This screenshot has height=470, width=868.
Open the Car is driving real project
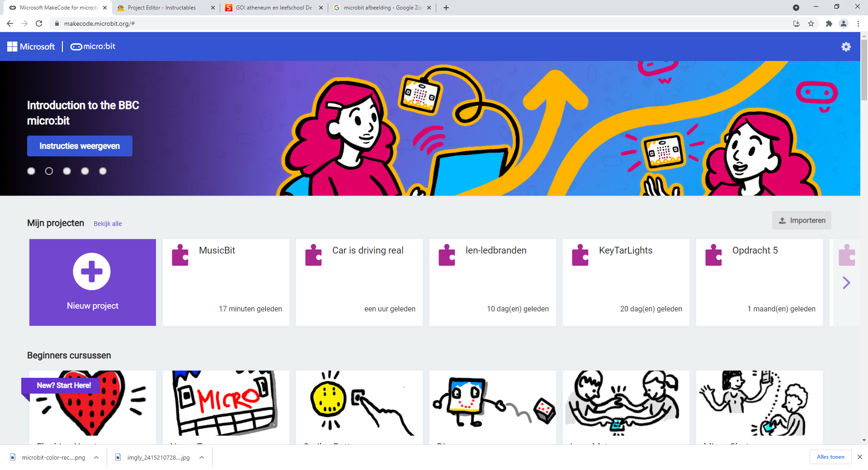(x=359, y=282)
